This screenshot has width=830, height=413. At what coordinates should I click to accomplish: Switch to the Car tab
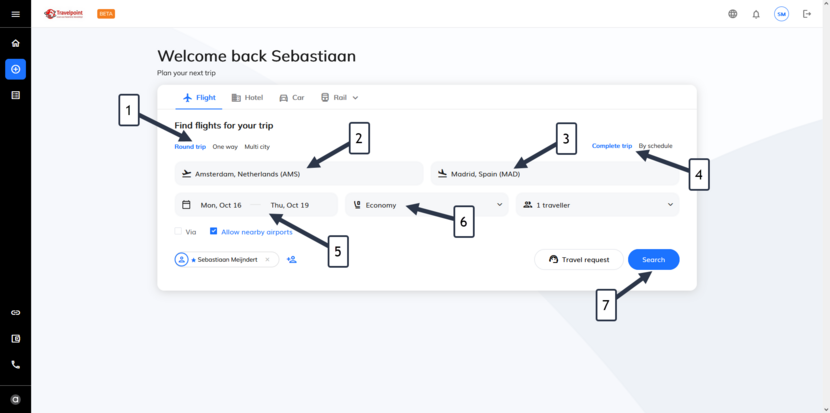pos(292,98)
